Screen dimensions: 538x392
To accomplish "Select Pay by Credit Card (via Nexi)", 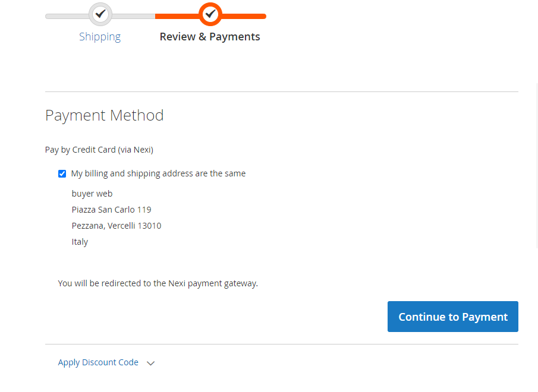I will pos(99,150).
